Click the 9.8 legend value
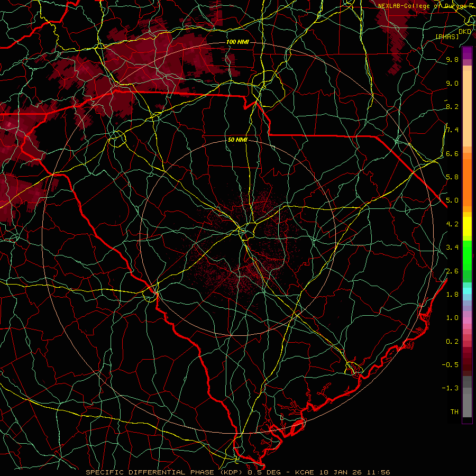Screen dimensions: 476x476 (x=452, y=59)
